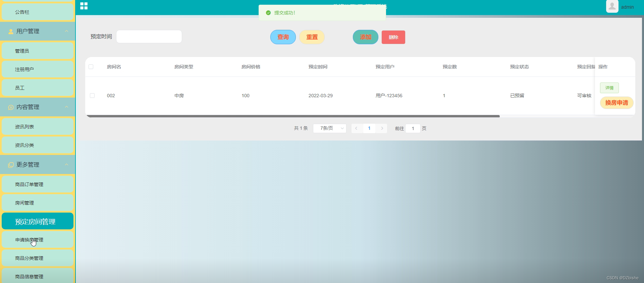Collapse the 更多管理 section chevron
Image resolution: width=644 pixels, height=283 pixels.
tap(66, 165)
